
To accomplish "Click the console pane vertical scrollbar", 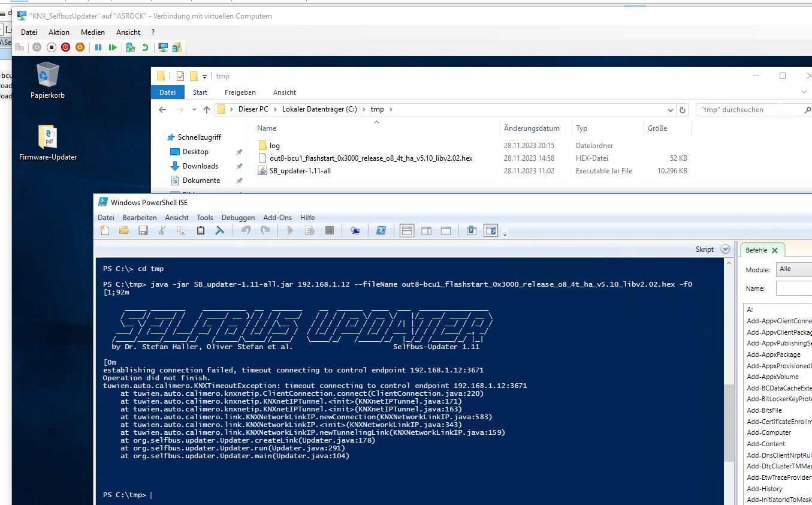I will pyautogui.click(x=729, y=420).
